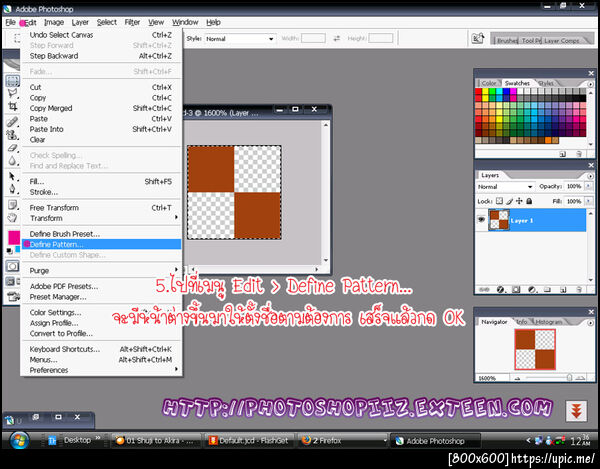This screenshot has width=600, height=469.
Task: Toggle Layer 1 visibility eye icon
Action: point(481,220)
